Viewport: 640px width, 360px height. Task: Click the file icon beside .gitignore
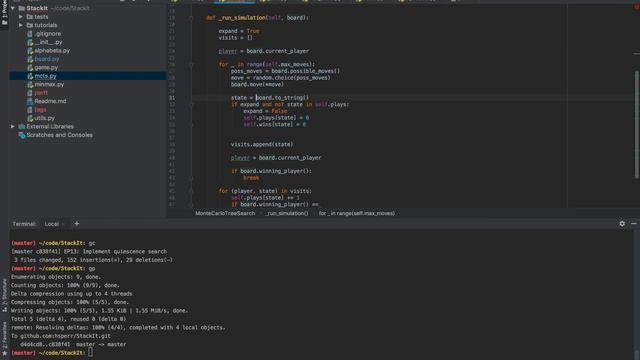30,34
